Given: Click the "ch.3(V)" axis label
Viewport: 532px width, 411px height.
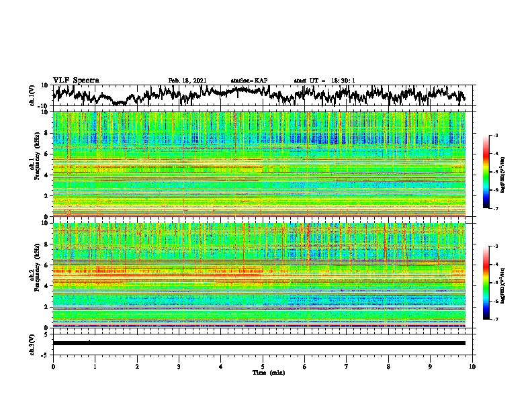Looking at the screenshot, I should tap(32, 345).
